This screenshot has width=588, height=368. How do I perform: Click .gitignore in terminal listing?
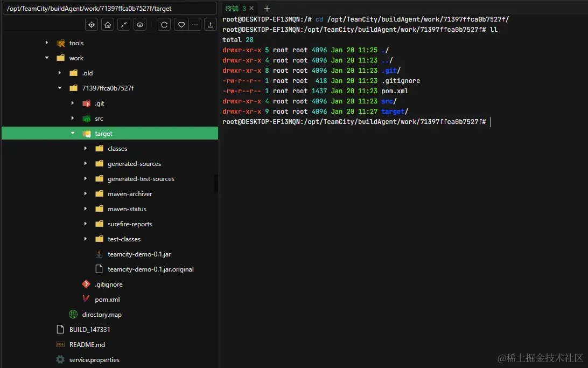(x=401, y=81)
